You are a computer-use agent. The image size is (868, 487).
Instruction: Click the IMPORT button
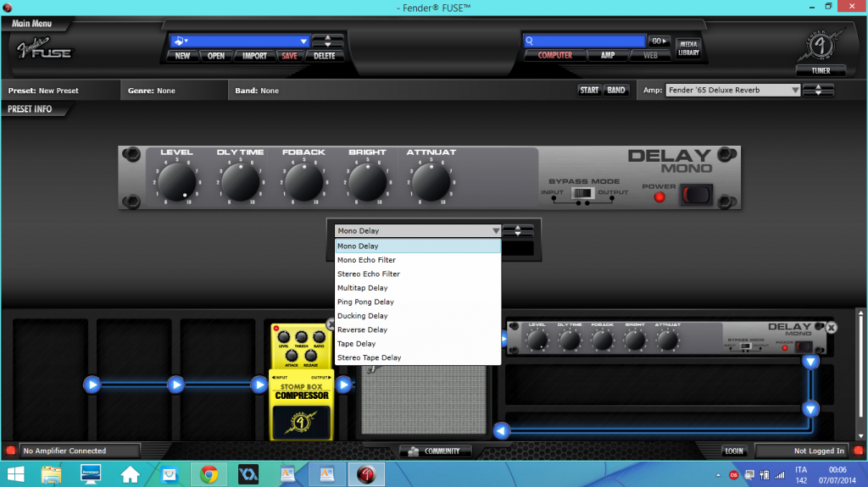(x=254, y=56)
